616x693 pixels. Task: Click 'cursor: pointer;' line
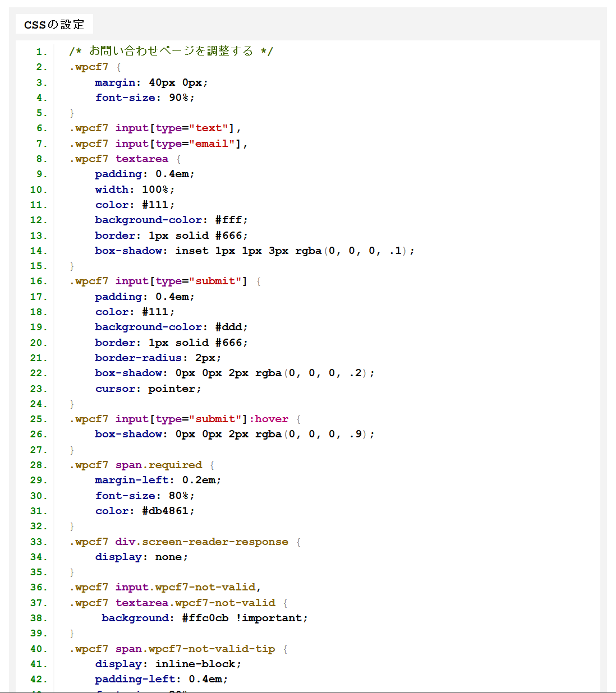pyautogui.click(x=148, y=389)
